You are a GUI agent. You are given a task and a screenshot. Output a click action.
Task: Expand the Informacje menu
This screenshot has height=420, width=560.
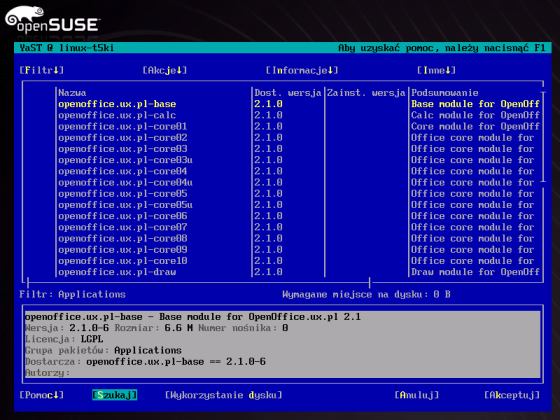coord(302,70)
